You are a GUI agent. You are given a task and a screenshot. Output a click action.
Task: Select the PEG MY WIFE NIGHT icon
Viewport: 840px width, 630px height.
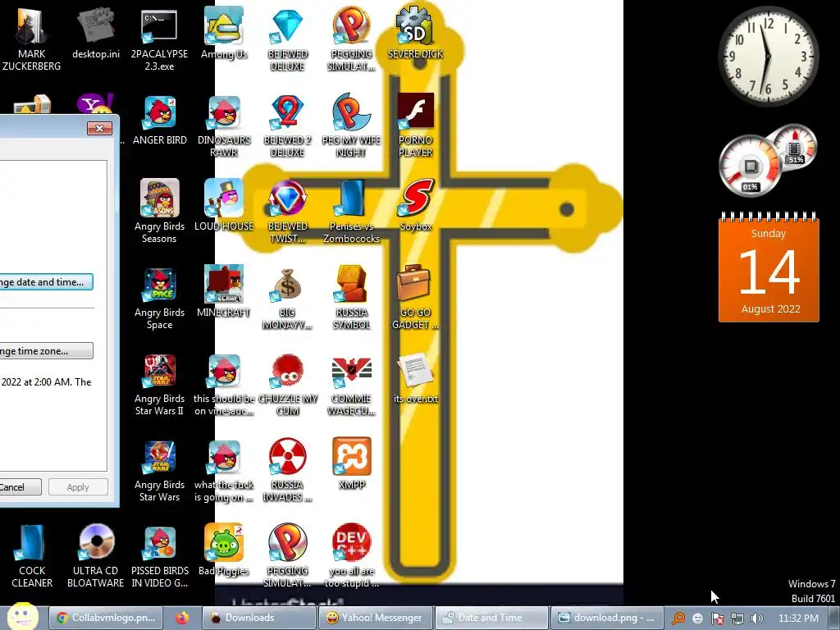click(x=351, y=126)
